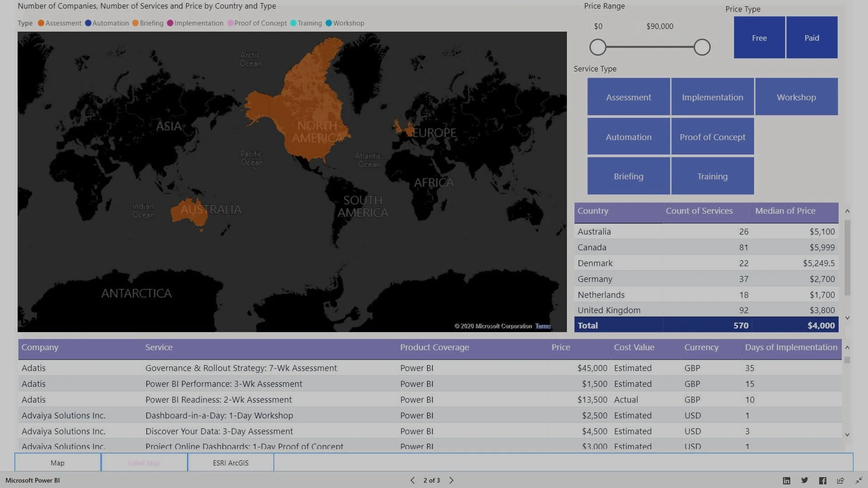Click the Twitter share icon
The height and width of the screenshot is (488, 868).
(805, 481)
